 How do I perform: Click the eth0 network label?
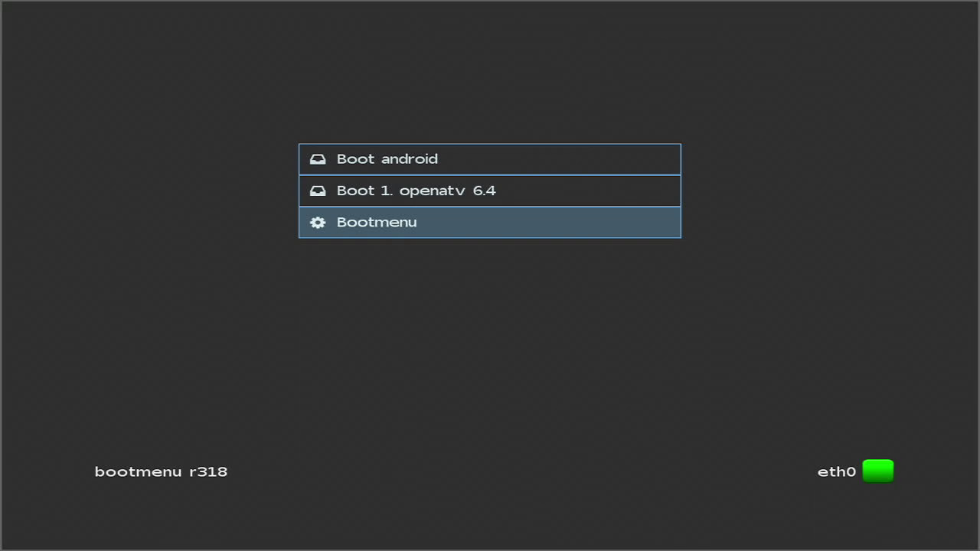pos(837,471)
